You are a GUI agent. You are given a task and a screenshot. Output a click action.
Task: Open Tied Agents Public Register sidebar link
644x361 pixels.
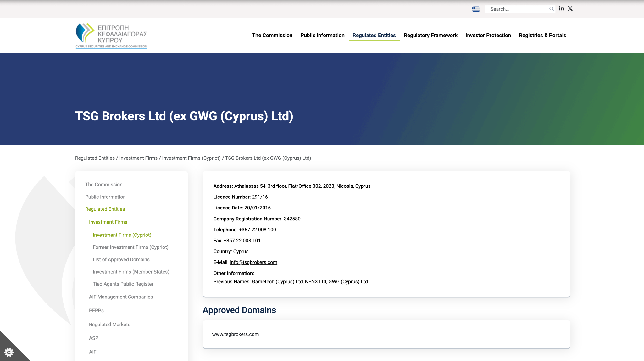[x=123, y=284]
